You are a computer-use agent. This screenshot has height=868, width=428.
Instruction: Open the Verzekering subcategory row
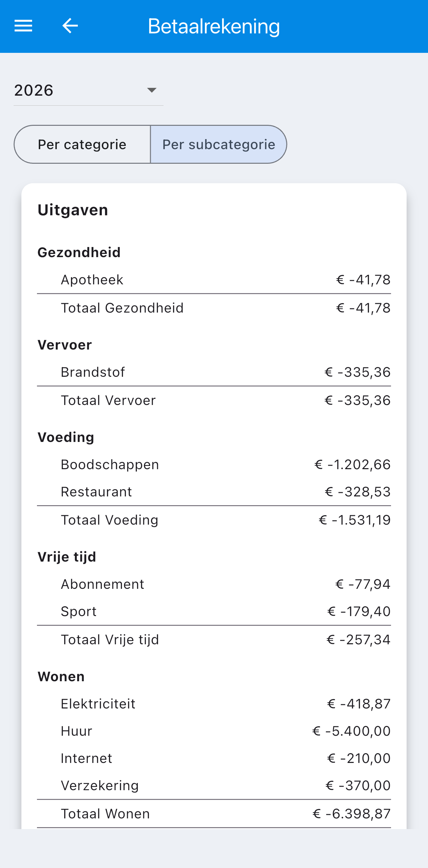click(x=214, y=785)
